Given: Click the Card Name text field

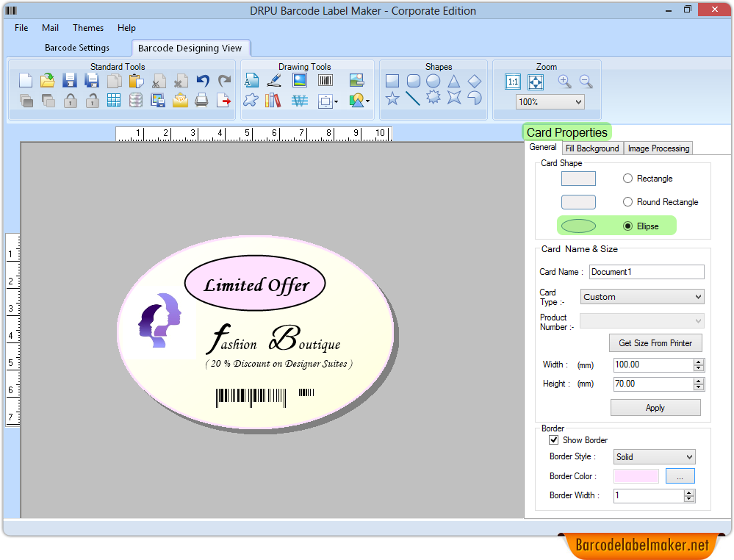Looking at the screenshot, I should pos(647,272).
